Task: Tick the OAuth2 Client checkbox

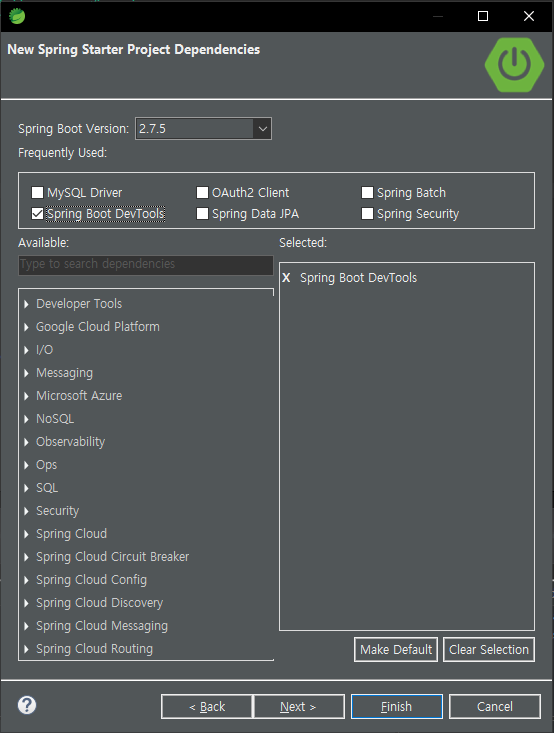Action: pyautogui.click(x=202, y=193)
